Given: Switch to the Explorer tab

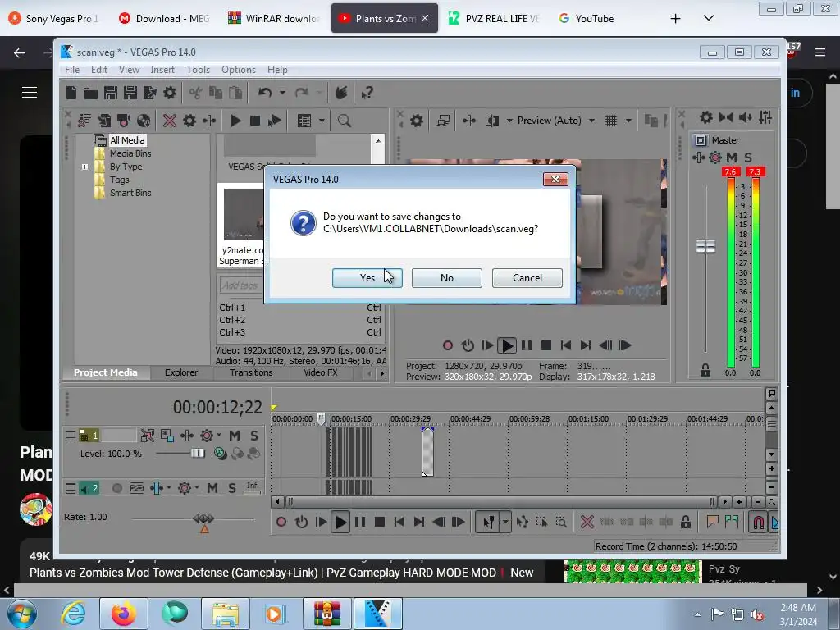Looking at the screenshot, I should click(x=181, y=372).
